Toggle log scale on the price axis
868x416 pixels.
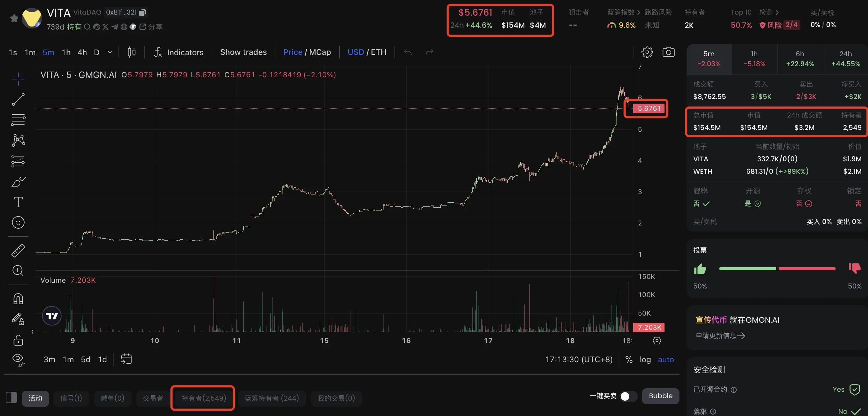coord(645,359)
